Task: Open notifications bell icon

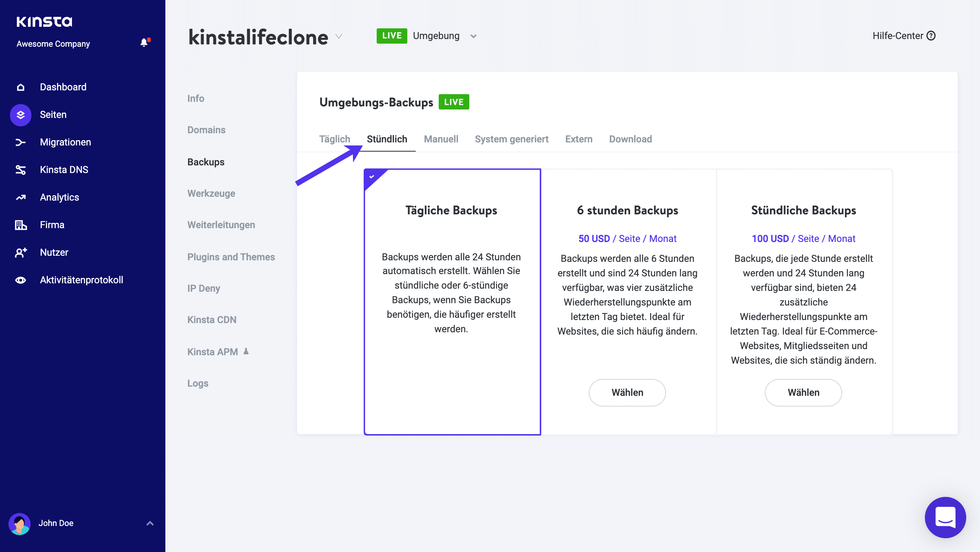Action: pos(144,42)
